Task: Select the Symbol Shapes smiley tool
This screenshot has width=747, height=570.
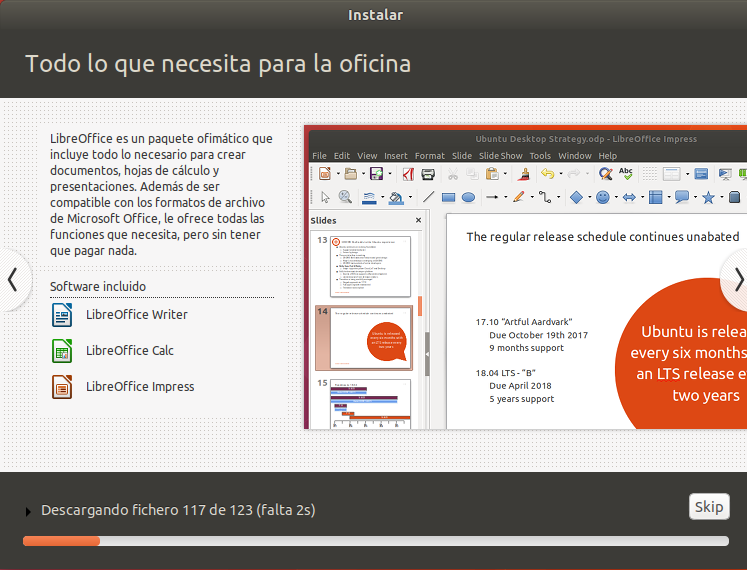Action: pyautogui.click(x=603, y=197)
